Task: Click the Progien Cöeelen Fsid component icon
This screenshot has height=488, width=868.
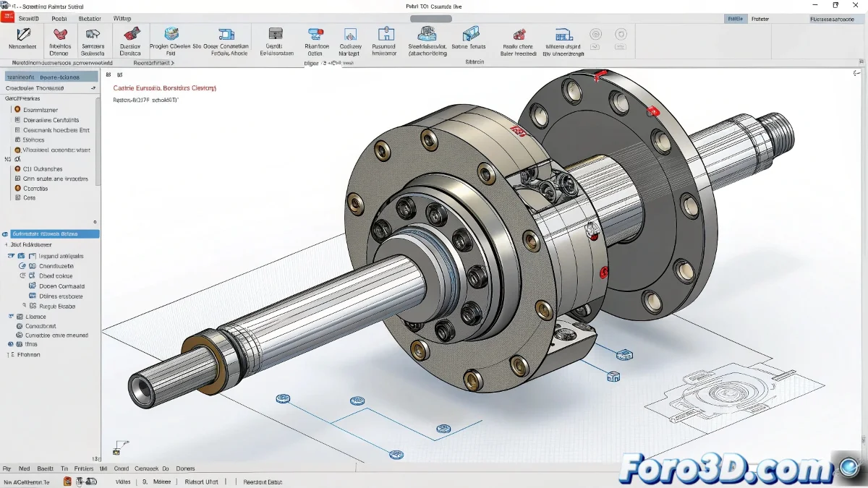Action: tap(171, 33)
